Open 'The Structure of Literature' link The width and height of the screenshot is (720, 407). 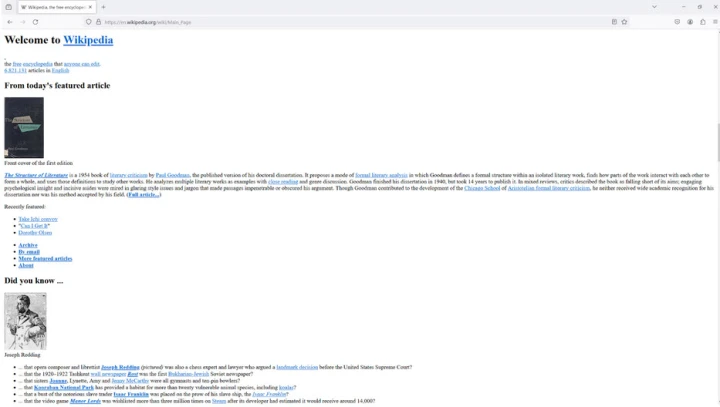[36, 175]
